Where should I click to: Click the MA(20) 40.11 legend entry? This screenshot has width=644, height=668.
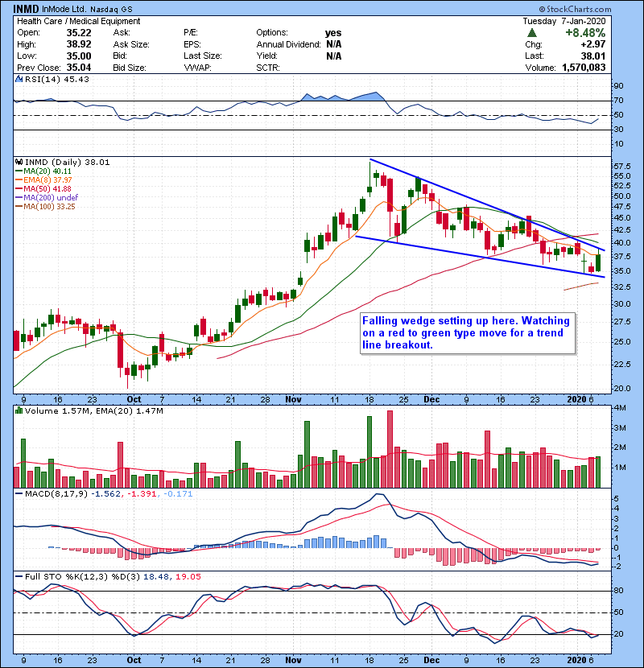click(44, 171)
